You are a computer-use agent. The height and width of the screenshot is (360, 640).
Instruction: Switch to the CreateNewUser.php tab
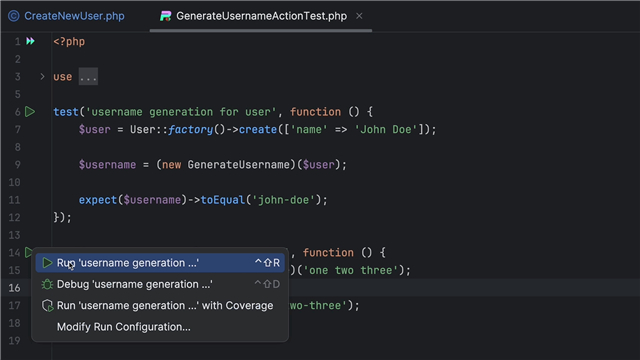[x=74, y=16]
